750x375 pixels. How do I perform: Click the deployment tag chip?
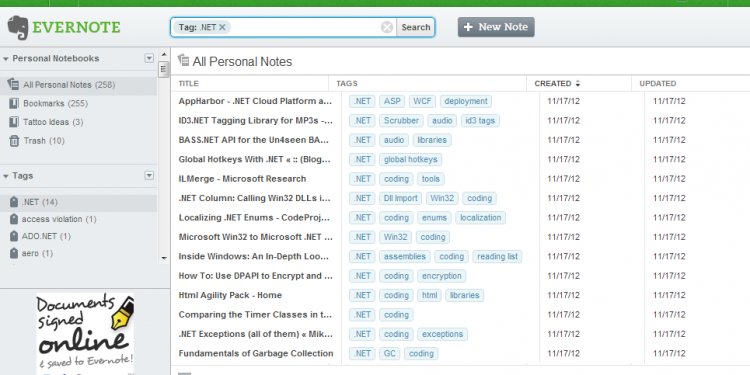465,101
